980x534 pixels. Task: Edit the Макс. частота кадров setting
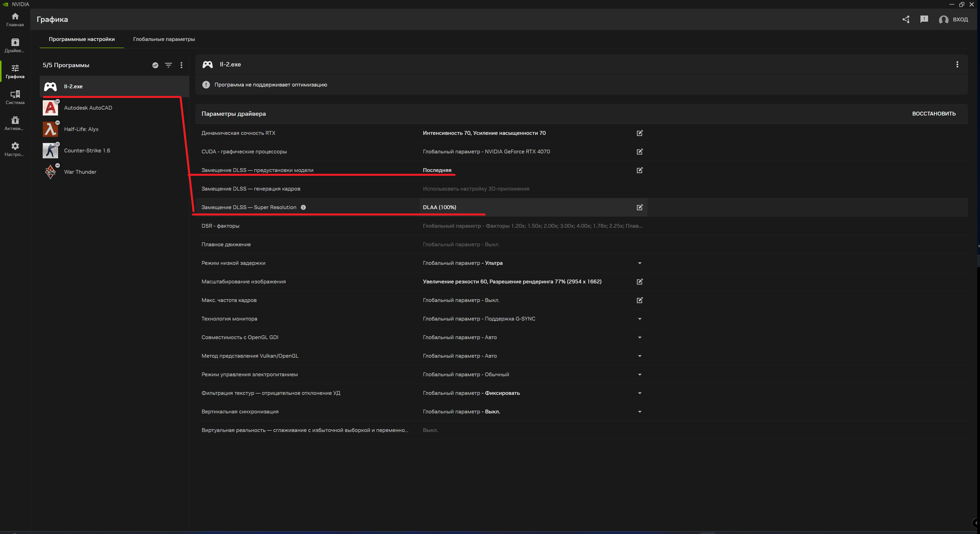click(640, 300)
